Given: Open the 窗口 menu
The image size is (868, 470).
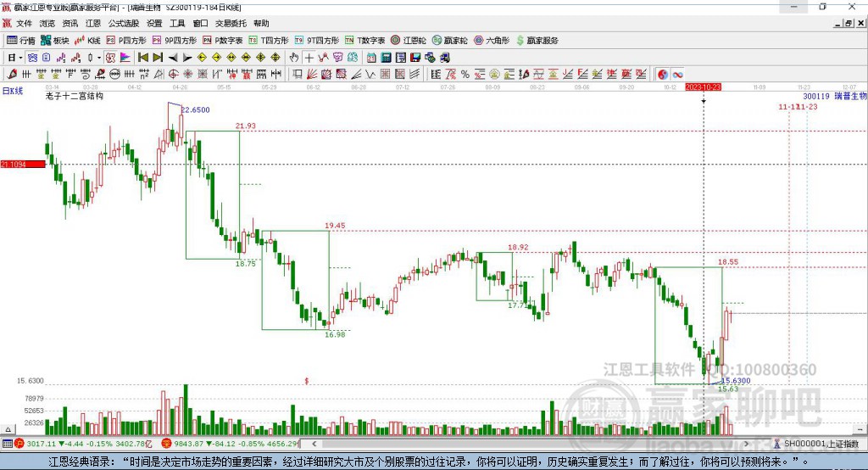Looking at the screenshot, I should [200, 23].
